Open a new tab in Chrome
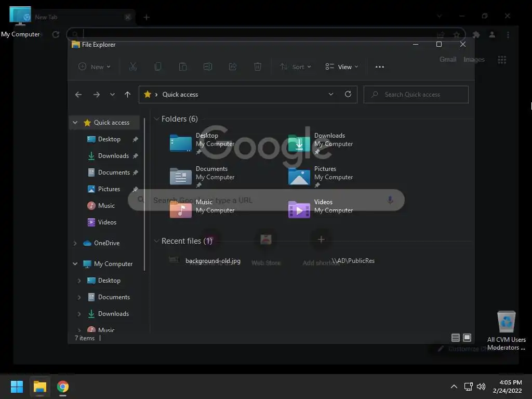Image resolution: width=532 pixels, height=399 pixels. [147, 17]
